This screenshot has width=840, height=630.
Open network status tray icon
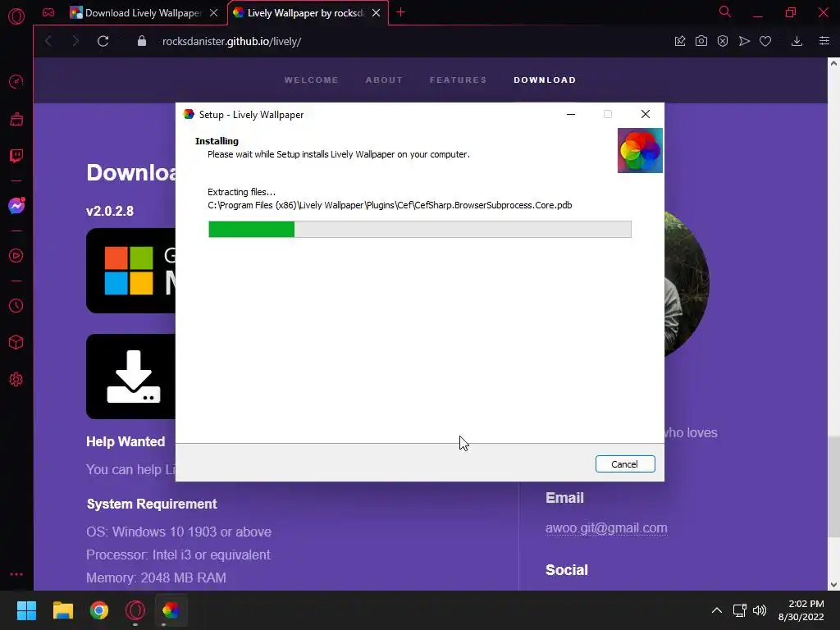tap(740, 610)
